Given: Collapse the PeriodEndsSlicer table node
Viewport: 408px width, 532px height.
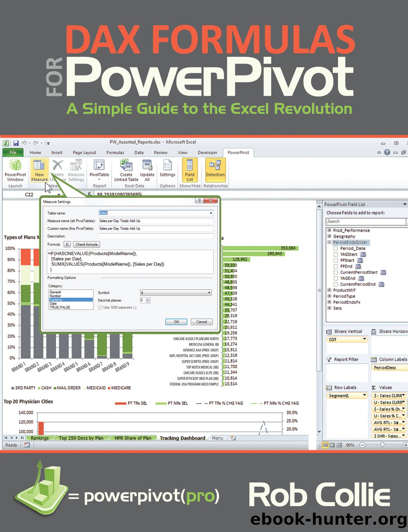Looking at the screenshot, I should (x=329, y=242).
